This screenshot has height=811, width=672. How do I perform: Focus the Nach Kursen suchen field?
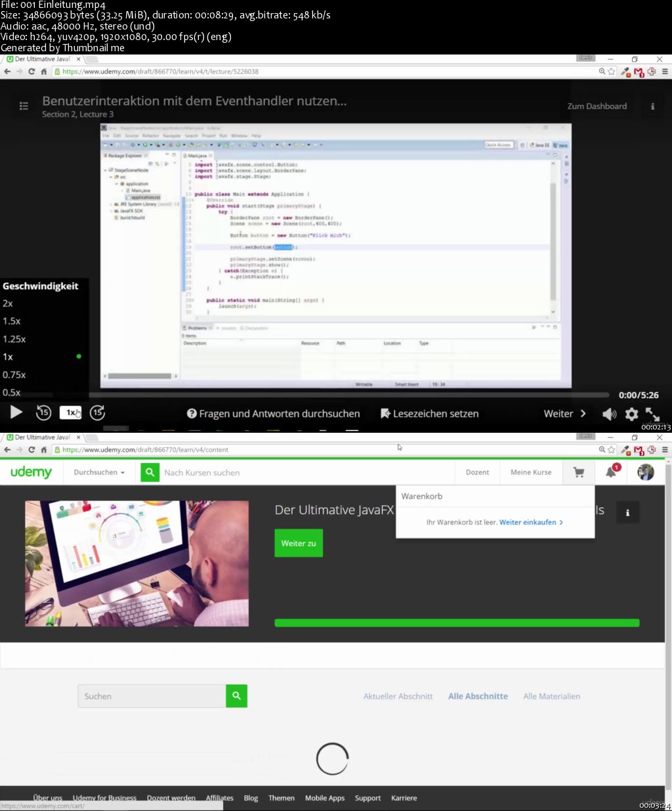[x=307, y=472]
